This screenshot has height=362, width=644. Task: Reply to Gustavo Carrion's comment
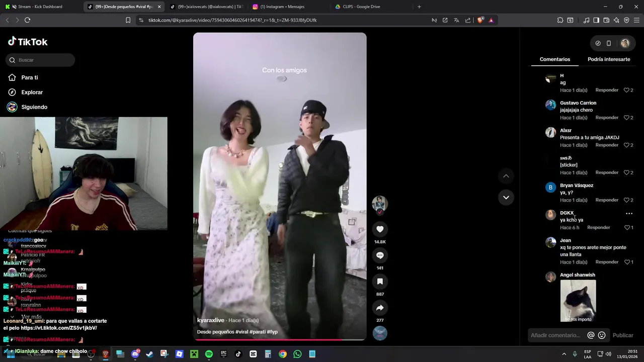(x=607, y=118)
